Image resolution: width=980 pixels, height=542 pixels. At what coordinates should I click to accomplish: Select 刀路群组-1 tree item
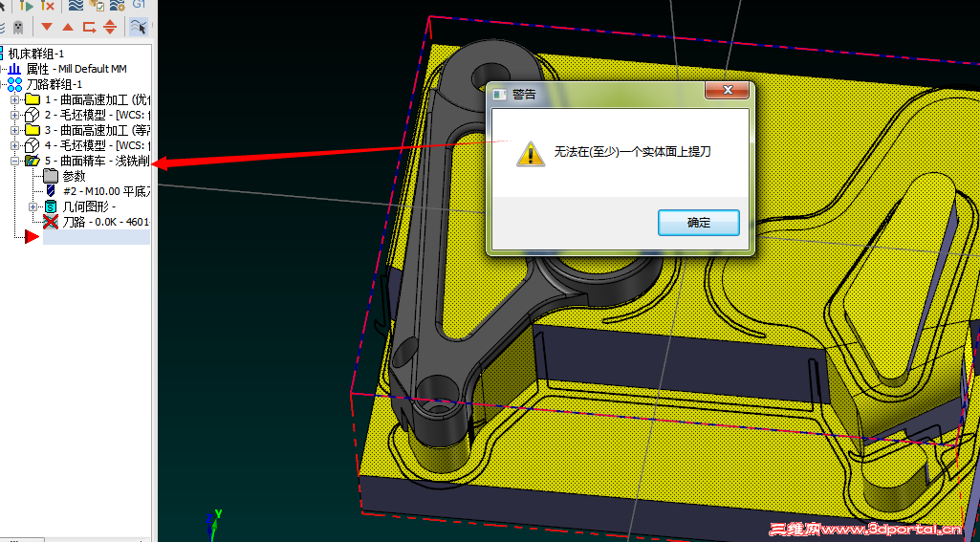[54, 84]
